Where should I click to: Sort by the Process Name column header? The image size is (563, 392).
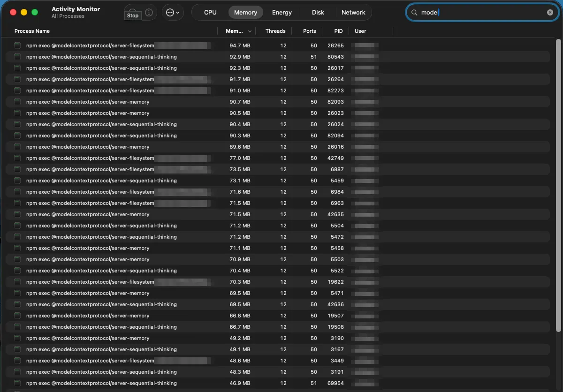(x=32, y=31)
